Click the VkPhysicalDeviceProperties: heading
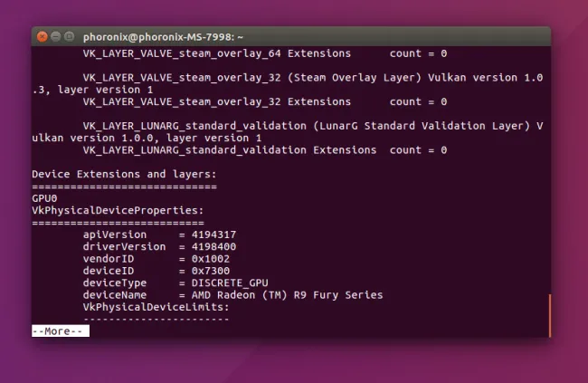This screenshot has width=588, height=383. click(118, 210)
